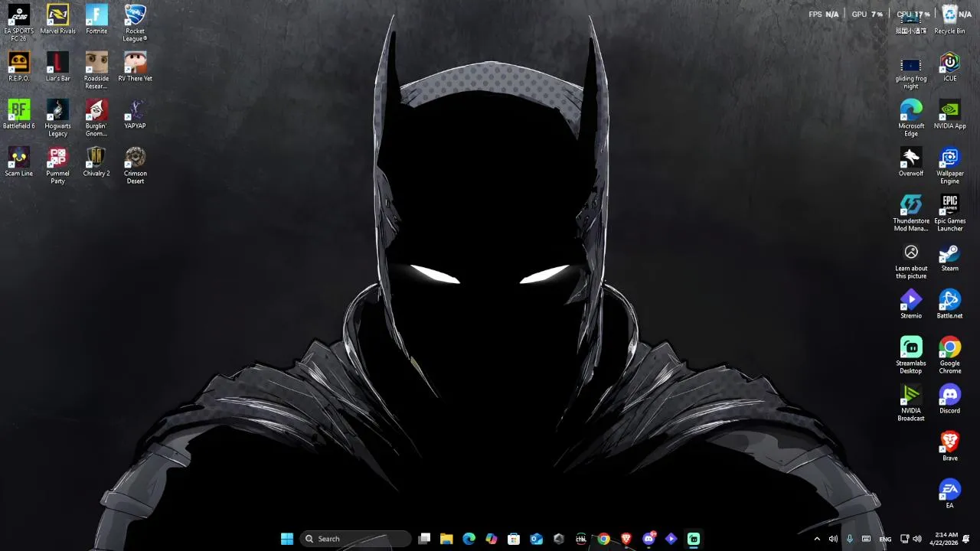Select the Rocket League desktop shortcut
This screenshot has width=980, height=551.
[x=136, y=22]
